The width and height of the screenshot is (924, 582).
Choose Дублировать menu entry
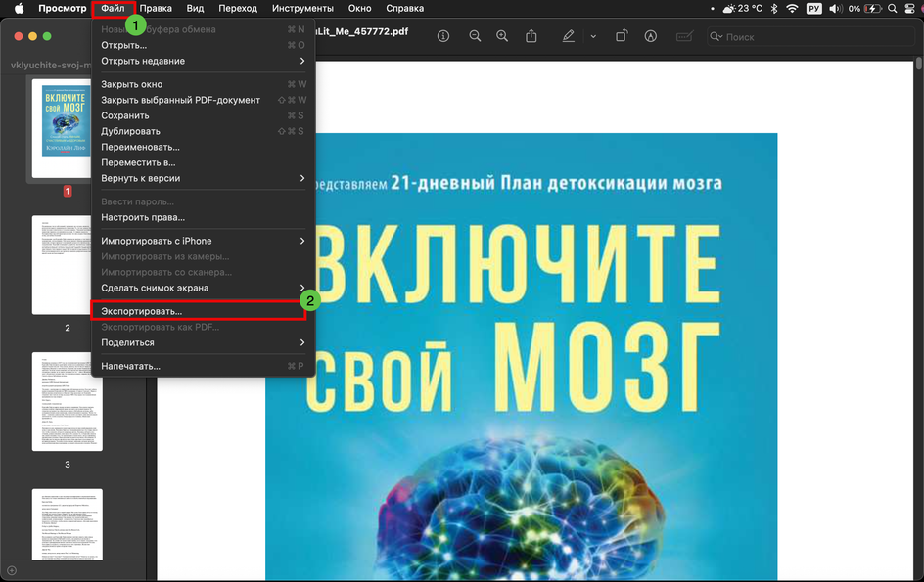pyautogui.click(x=203, y=131)
